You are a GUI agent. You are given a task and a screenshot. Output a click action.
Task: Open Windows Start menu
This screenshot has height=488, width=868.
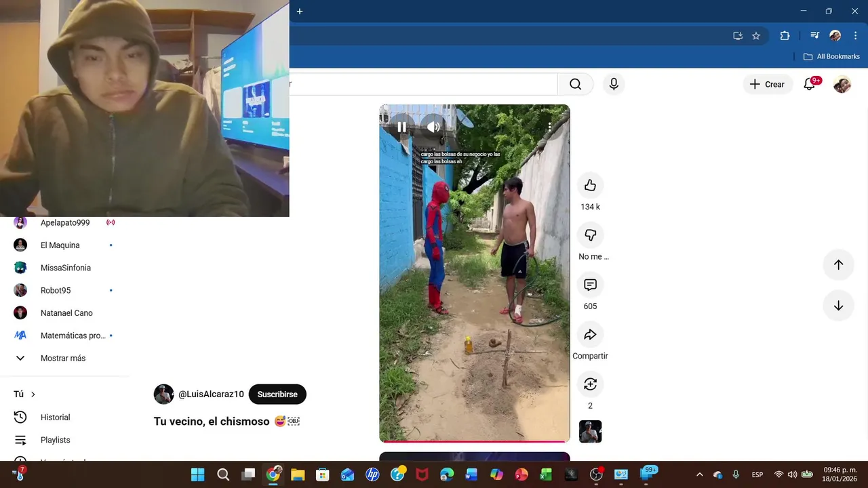(x=197, y=474)
